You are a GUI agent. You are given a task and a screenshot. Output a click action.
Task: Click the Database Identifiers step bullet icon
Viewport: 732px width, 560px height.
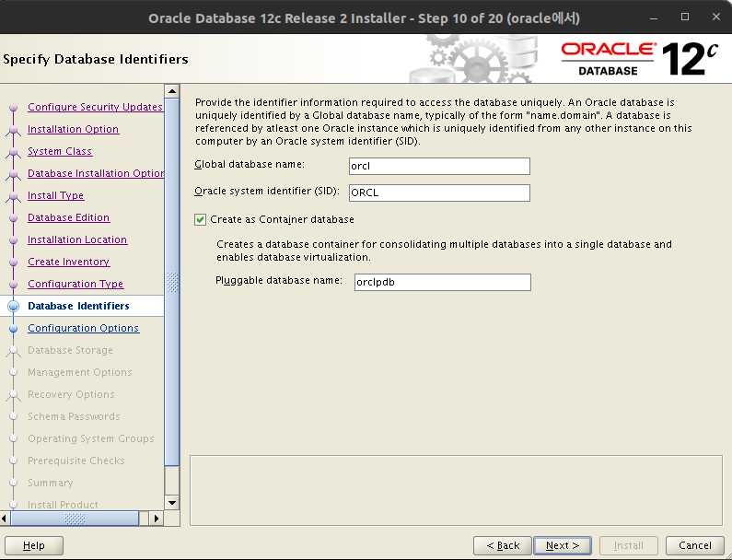pyautogui.click(x=14, y=307)
